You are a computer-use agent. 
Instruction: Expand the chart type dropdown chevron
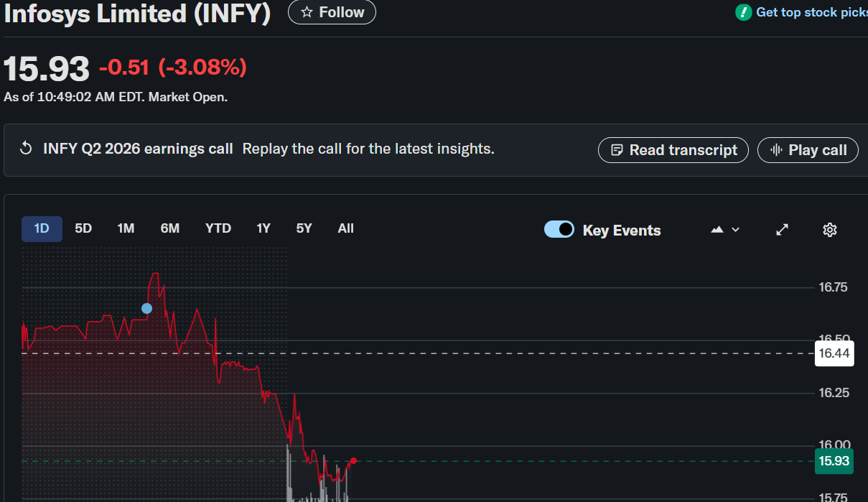[x=735, y=230]
